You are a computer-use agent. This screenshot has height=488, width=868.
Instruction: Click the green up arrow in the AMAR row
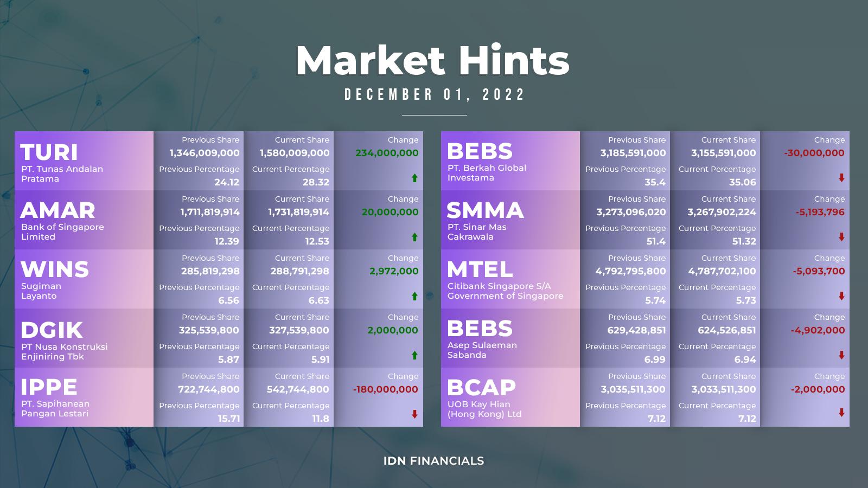(x=414, y=237)
